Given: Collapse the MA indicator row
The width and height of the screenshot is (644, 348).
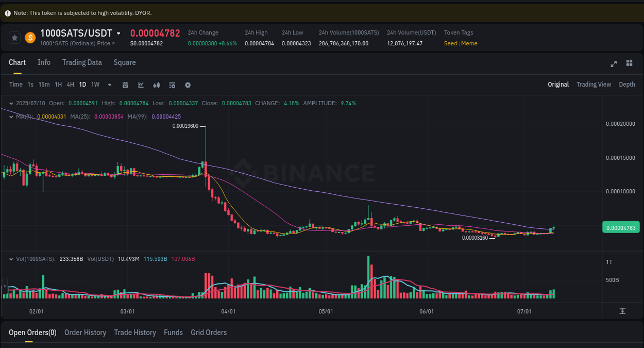Looking at the screenshot, I should click(11, 117).
